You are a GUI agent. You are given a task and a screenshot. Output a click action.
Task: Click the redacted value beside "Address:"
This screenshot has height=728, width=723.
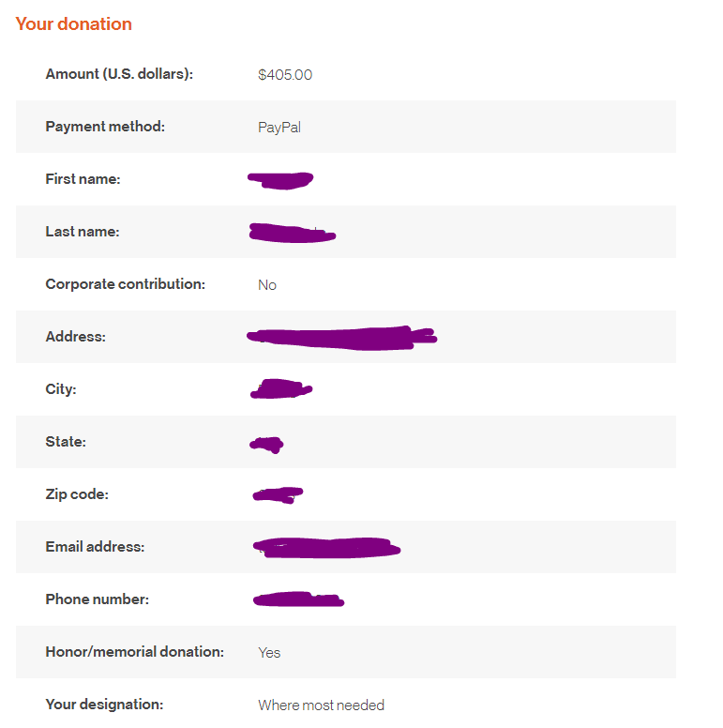[x=340, y=338]
